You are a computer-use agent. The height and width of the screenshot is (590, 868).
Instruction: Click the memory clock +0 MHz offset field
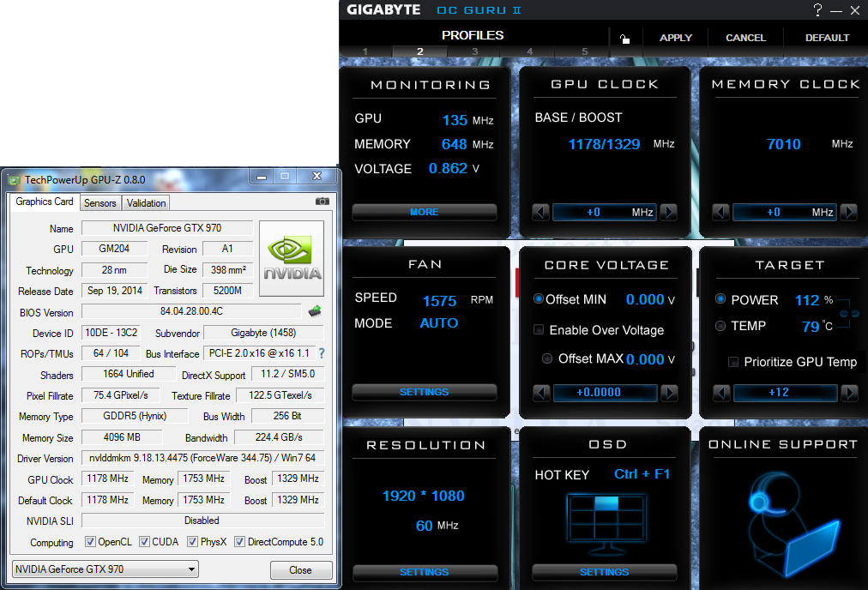(x=785, y=212)
